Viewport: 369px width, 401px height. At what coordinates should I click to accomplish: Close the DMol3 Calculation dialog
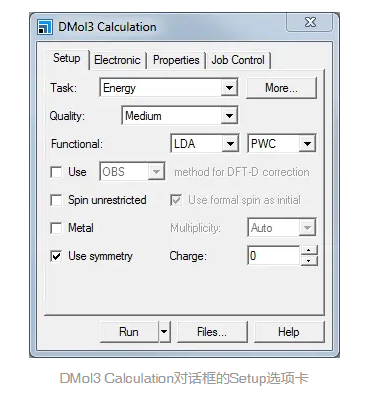(310, 23)
